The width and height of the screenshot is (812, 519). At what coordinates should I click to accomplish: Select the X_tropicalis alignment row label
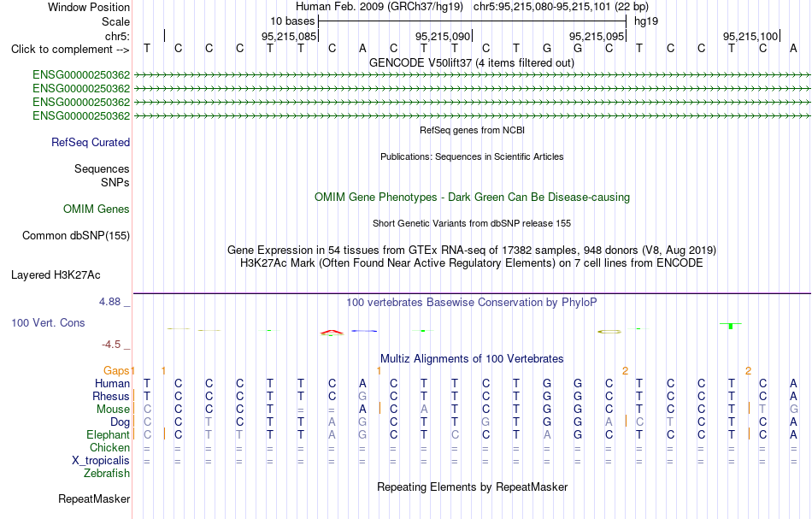tap(101, 461)
